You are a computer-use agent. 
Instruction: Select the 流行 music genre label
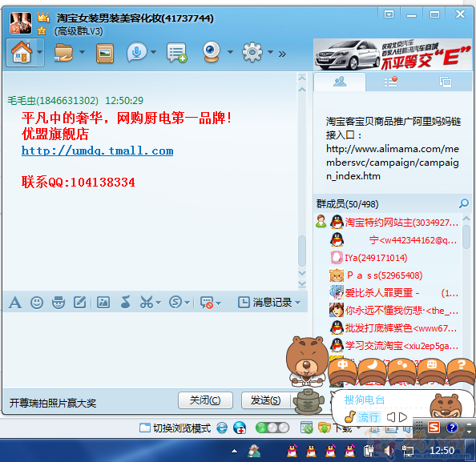coord(369,417)
